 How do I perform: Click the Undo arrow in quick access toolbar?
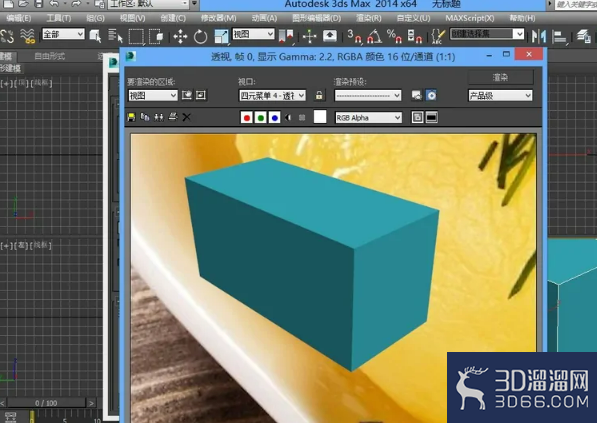[x=54, y=4]
